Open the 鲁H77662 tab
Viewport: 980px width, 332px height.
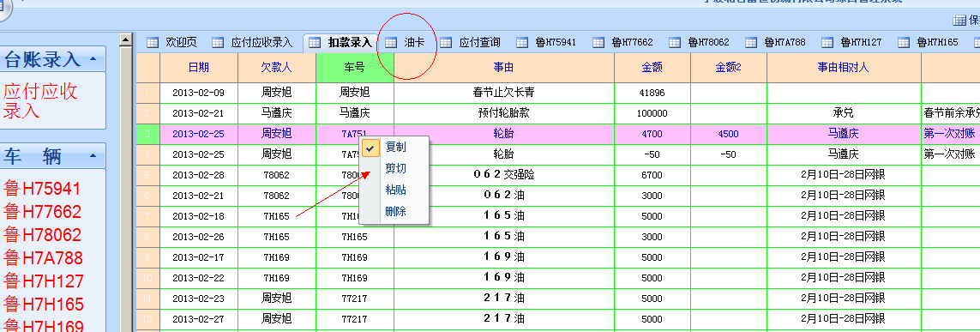tap(632, 43)
